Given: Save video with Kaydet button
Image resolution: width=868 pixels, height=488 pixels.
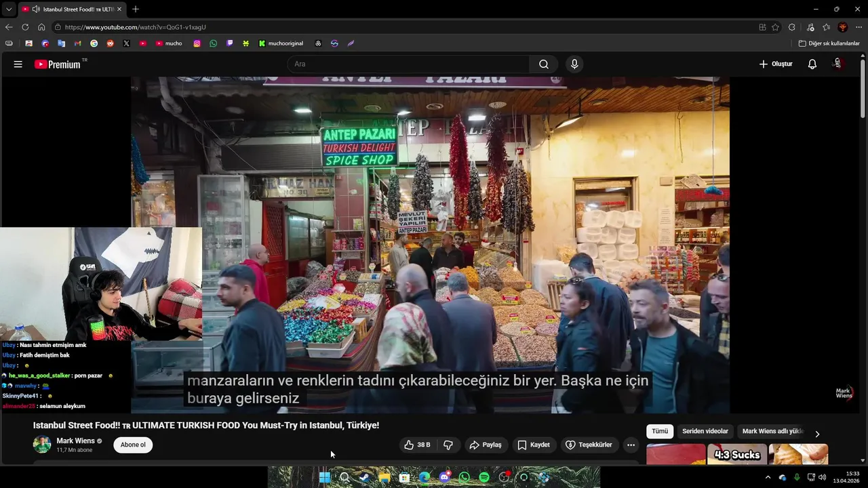Looking at the screenshot, I should (x=534, y=445).
